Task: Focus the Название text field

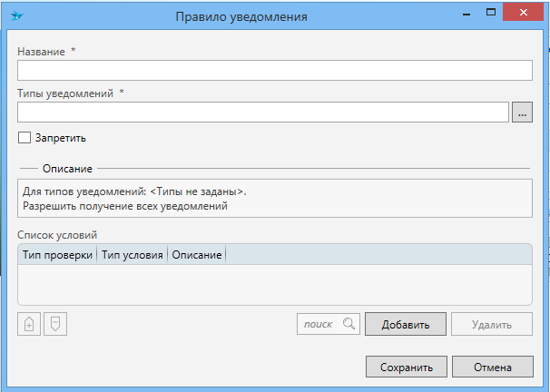Action: (274, 71)
